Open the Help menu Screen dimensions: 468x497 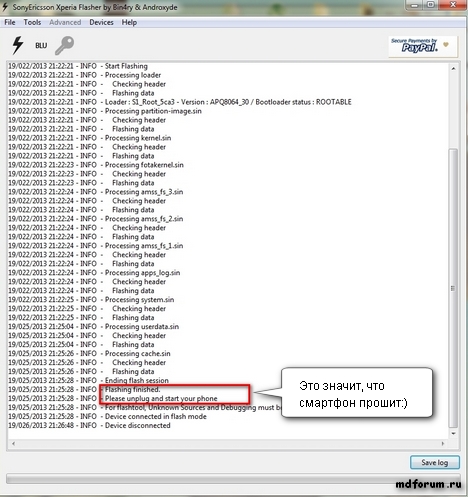[x=129, y=22]
